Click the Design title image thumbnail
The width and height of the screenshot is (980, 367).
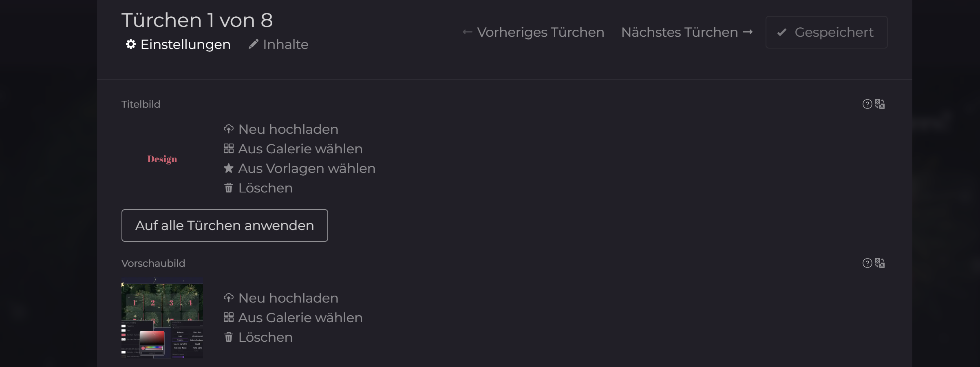click(x=162, y=159)
